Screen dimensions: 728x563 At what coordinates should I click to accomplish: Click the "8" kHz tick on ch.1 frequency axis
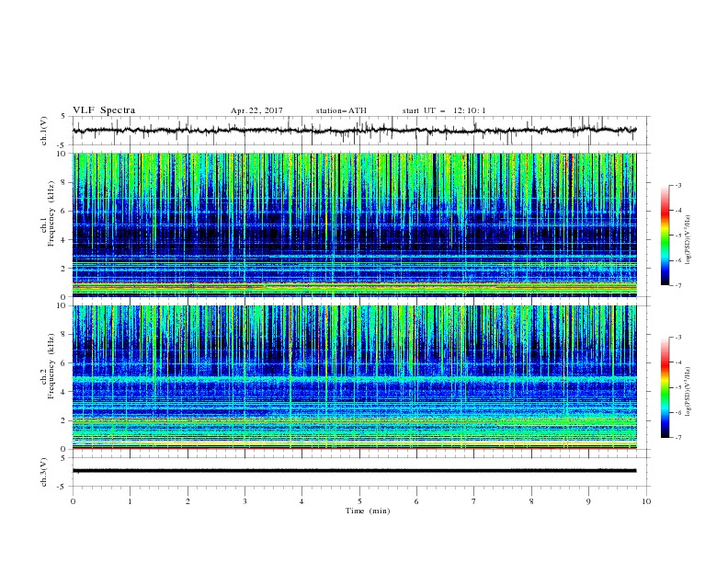point(63,182)
